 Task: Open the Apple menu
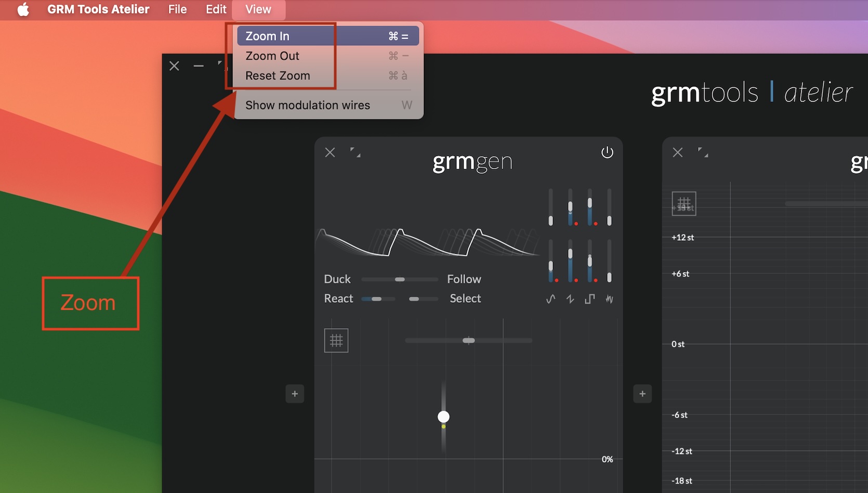click(x=23, y=9)
